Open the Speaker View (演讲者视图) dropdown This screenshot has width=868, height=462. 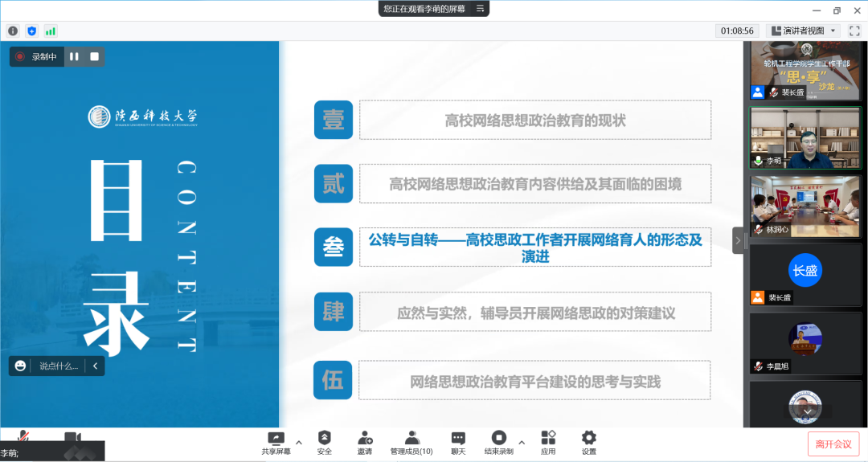(804, 31)
